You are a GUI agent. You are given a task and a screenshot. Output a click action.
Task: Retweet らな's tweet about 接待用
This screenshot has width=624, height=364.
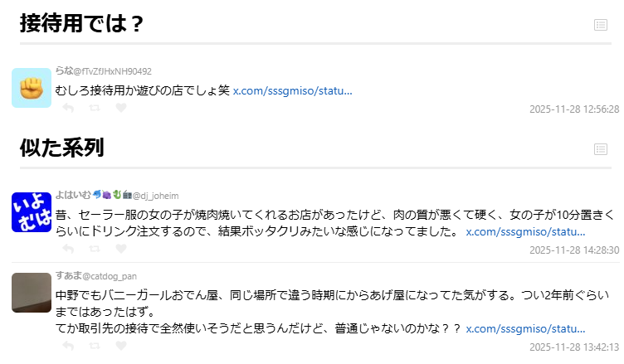[94, 108]
